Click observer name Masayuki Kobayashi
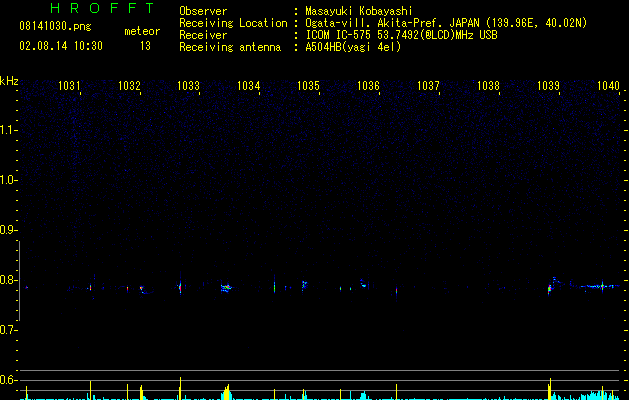629x400 pixels. pos(359,11)
